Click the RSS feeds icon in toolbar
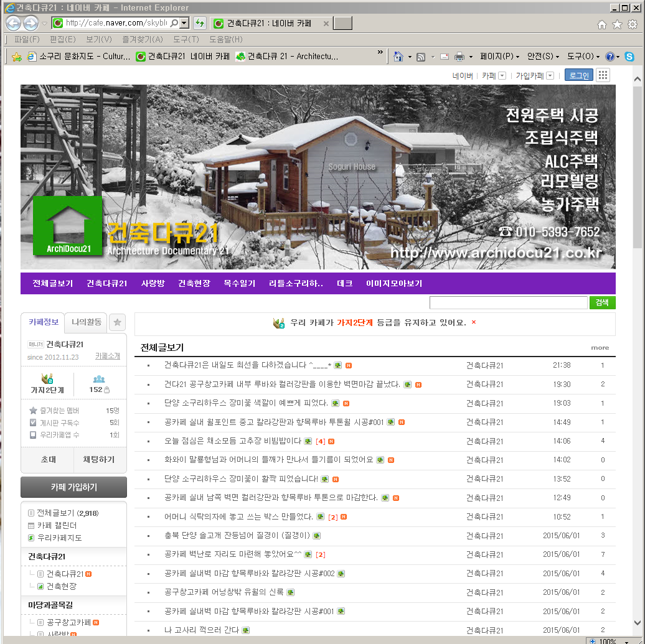 pos(421,57)
